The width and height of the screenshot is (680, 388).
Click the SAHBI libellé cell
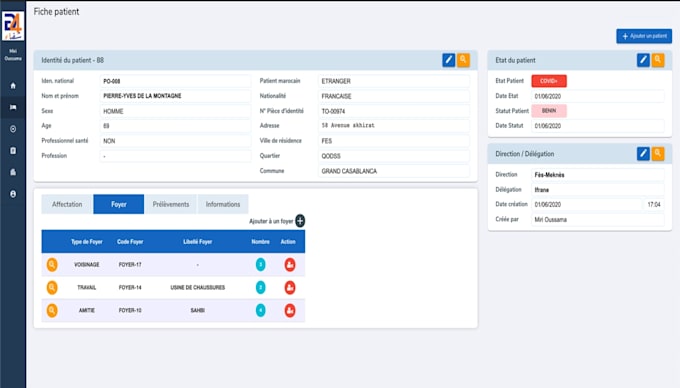tap(198, 310)
